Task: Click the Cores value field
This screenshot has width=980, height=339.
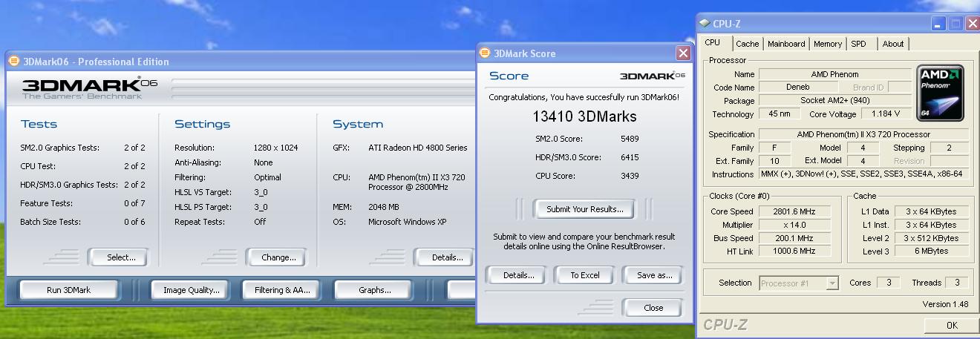Action: pos(887,283)
